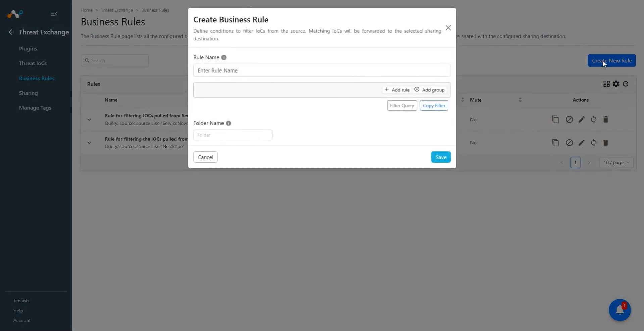
Task: Go to Sharing in the sidebar
Action: pyautogui.click(x=28, y=93)
